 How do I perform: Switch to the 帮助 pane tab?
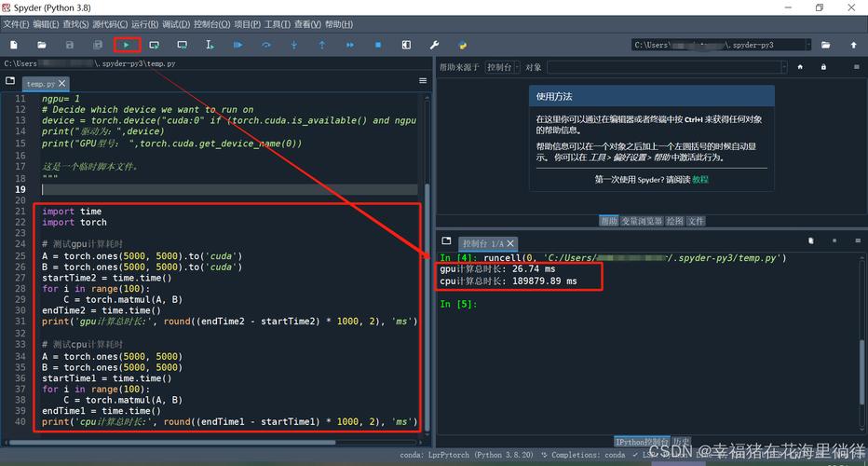pyautogui.click(x=609, y=221)
